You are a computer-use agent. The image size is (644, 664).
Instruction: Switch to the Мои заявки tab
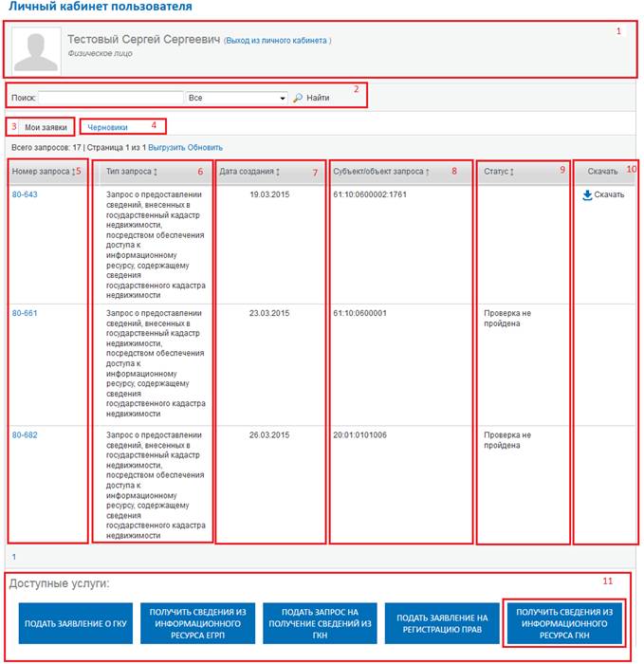[x=45, y=126]
